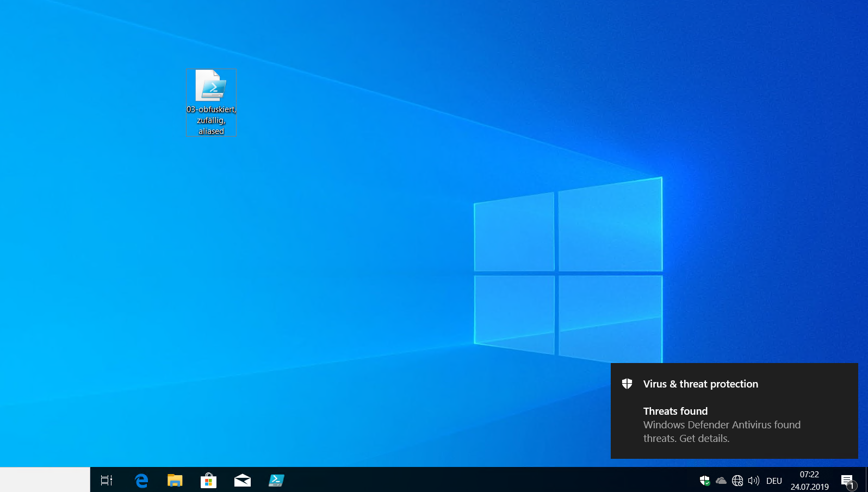
Task: Open the Mail app from the taskbar
Action: (243, 480)
